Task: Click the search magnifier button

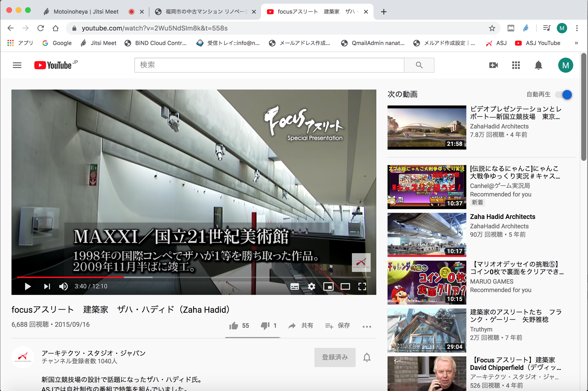Action: (x=419, y=65)
